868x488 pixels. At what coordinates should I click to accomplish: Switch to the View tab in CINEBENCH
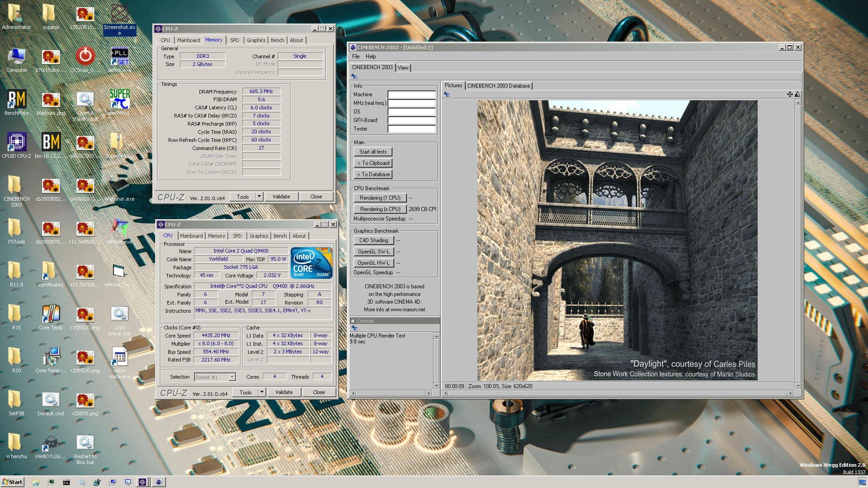pyautogui.click(x=403, y=68)
